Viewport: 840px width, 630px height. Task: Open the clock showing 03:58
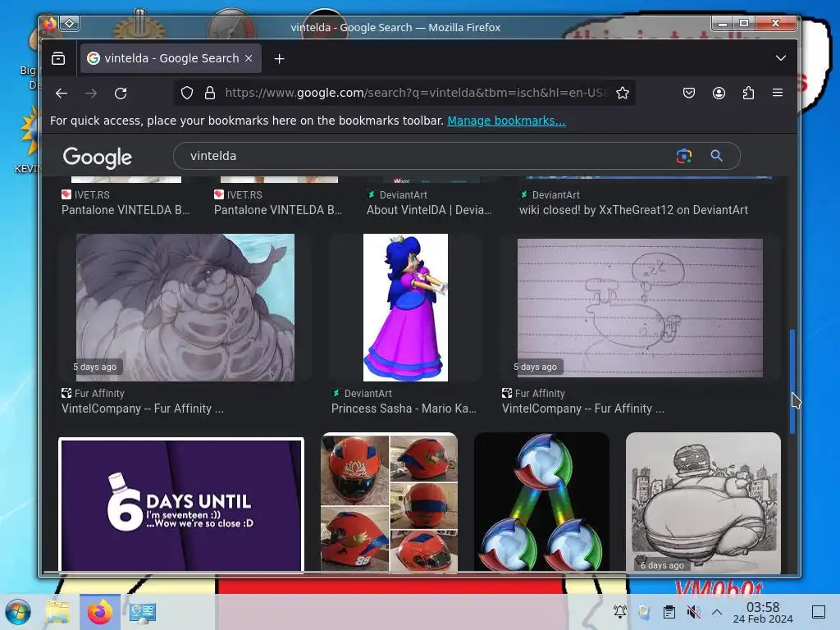pos(763,612)
